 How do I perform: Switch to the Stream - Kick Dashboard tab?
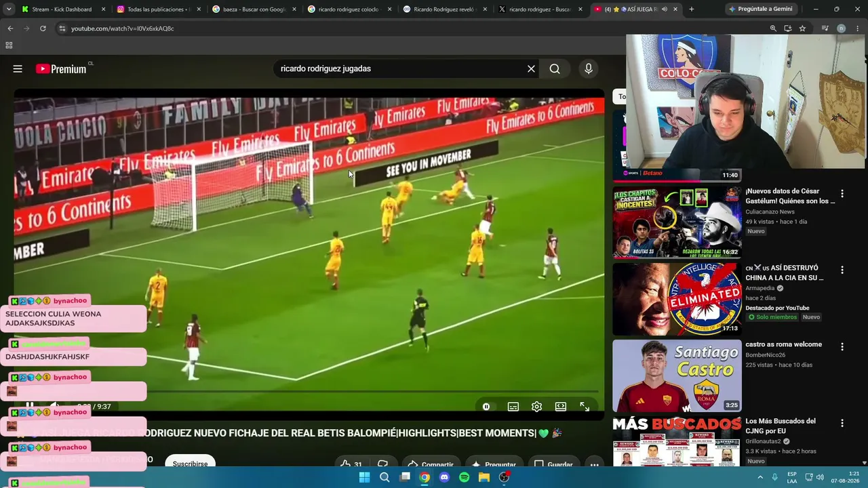[64, 9]
